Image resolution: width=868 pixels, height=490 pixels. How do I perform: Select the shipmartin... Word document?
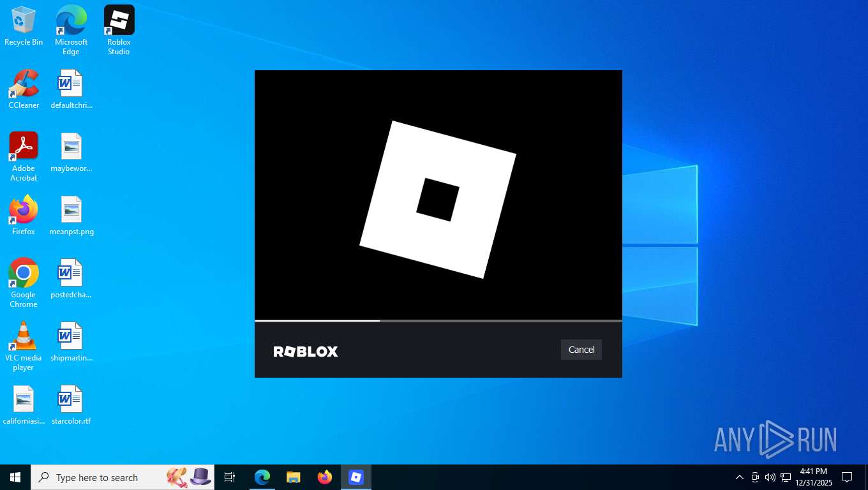71,342
